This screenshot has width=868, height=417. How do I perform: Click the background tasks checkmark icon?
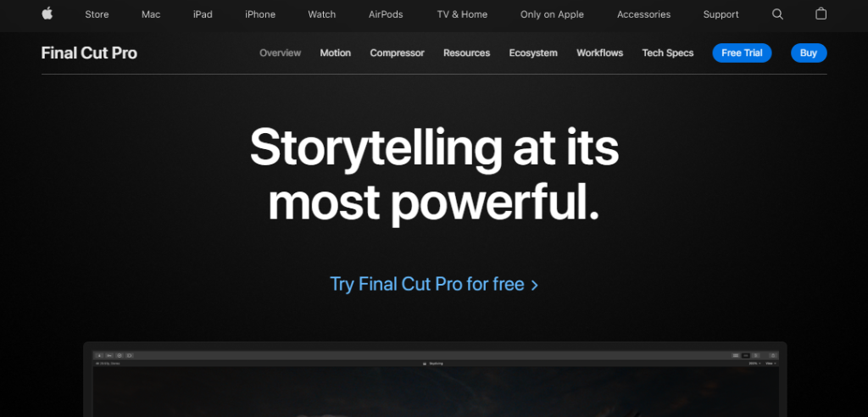point(120,355)
